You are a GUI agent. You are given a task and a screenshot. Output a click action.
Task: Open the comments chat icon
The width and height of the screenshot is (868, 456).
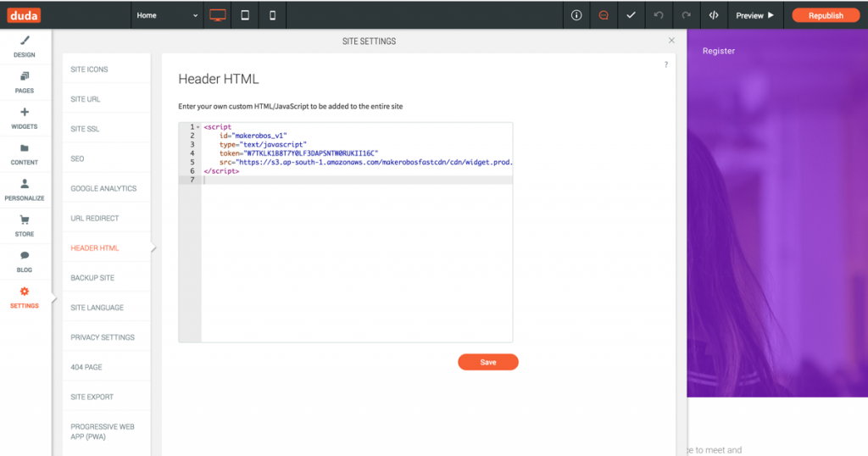click(604, 15)
